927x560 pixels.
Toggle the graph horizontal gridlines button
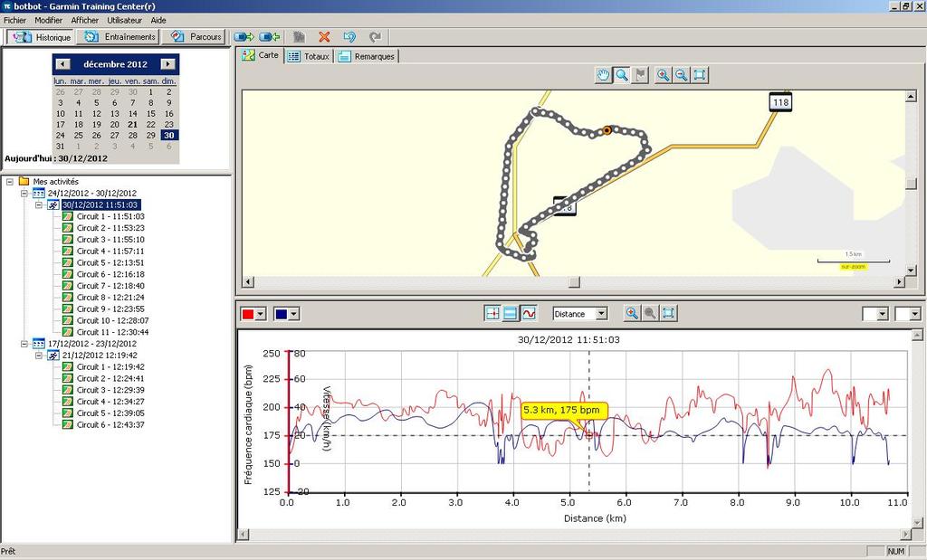tap(511, 313)
